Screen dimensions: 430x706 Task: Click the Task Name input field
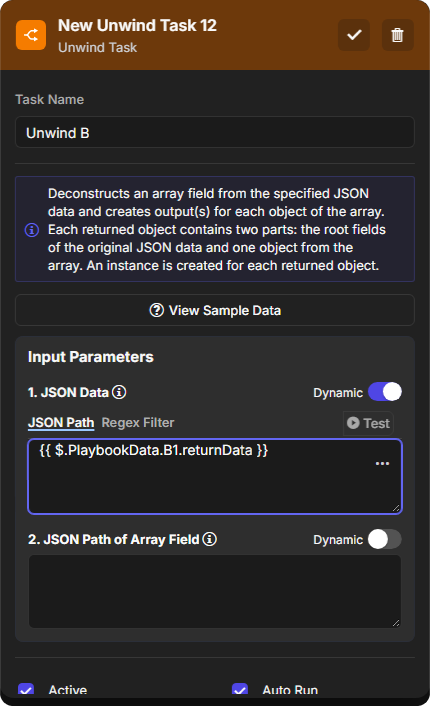point(215,132)
